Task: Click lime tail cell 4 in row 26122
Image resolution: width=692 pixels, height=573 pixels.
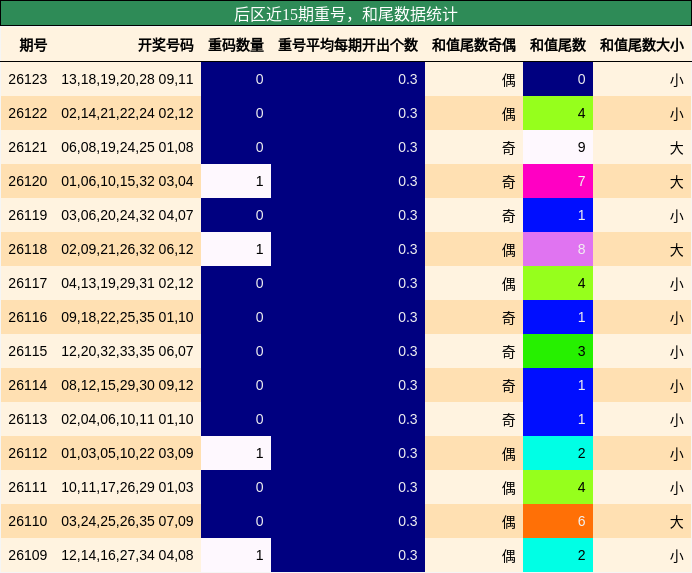Action: 558,113
